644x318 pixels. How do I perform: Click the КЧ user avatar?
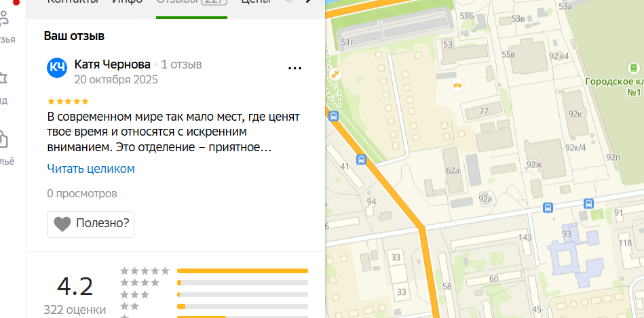pos(57,68)
